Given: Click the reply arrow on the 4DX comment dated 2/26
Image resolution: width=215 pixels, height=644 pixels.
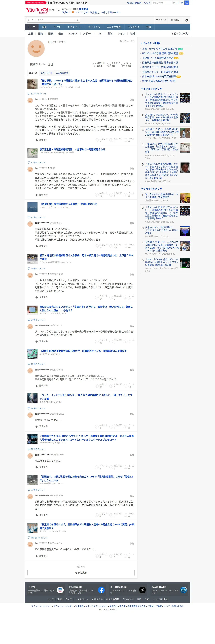Looking at the screenshot, I should pos(37,426).
